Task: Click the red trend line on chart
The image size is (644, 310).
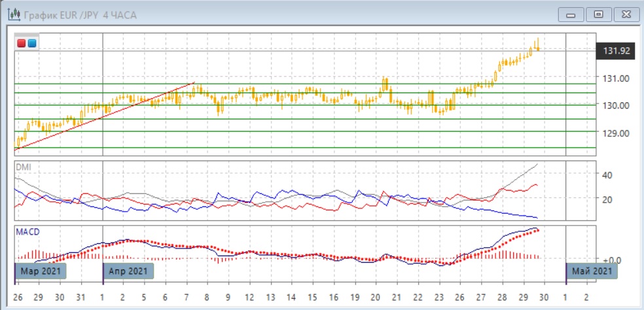Action: 105,117
